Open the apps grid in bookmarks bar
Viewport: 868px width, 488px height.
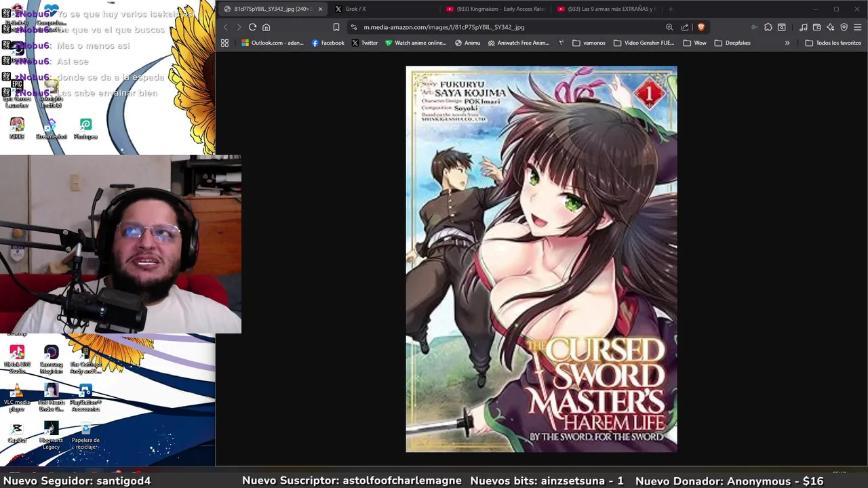224,43
